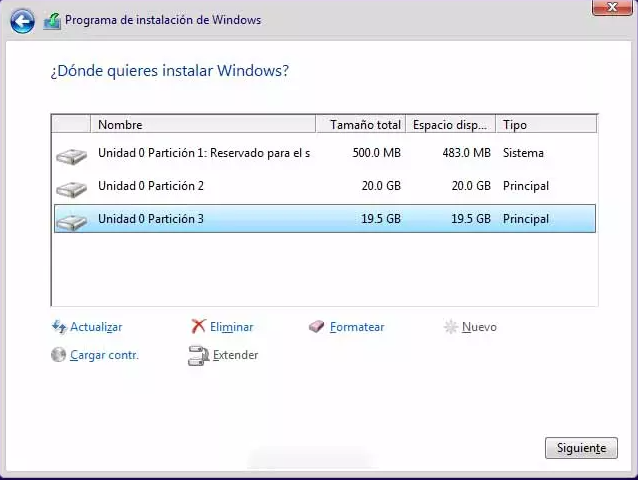Viewport: 638px width, 480px height.
Task: Select the Unidad 0 Partición 2 row
Action: click(x=325, y=186)
